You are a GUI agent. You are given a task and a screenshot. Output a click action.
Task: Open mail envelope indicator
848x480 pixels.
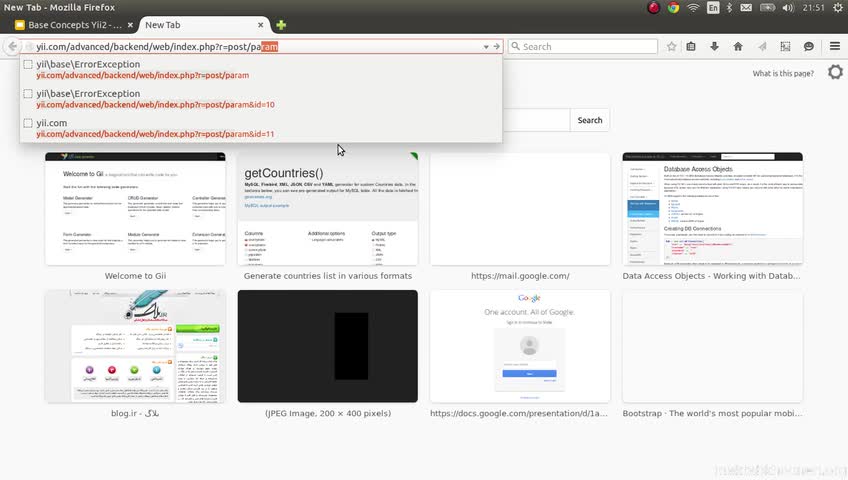(746, 8)
